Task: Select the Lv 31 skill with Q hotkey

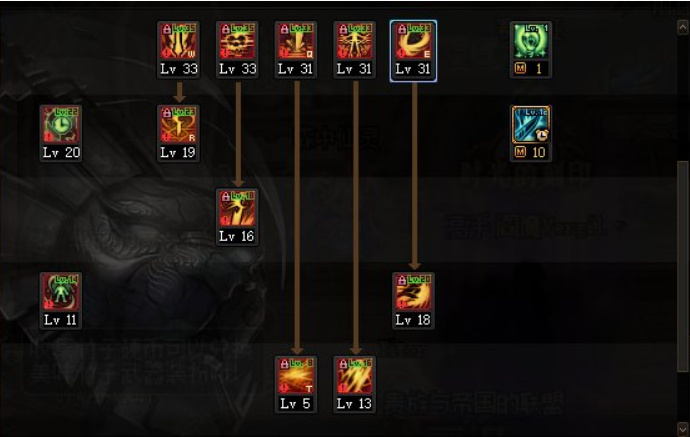Action: tap(295, 41)
